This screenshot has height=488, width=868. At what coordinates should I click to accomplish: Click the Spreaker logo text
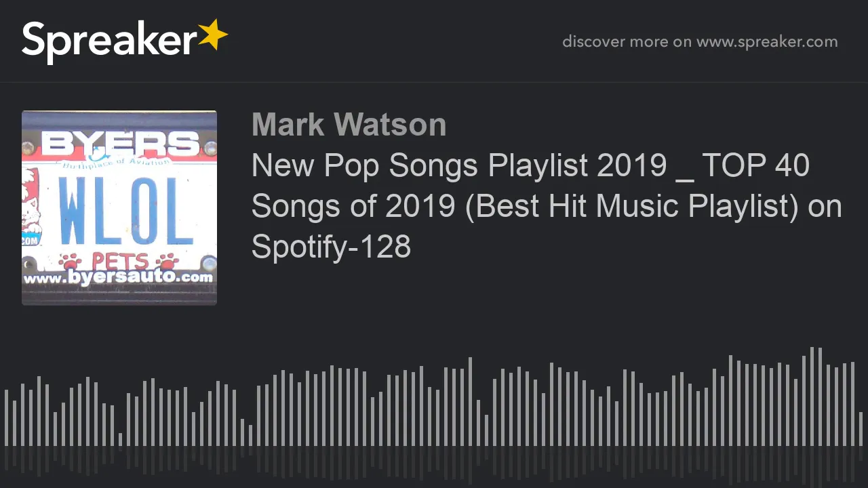coord(108,41)
